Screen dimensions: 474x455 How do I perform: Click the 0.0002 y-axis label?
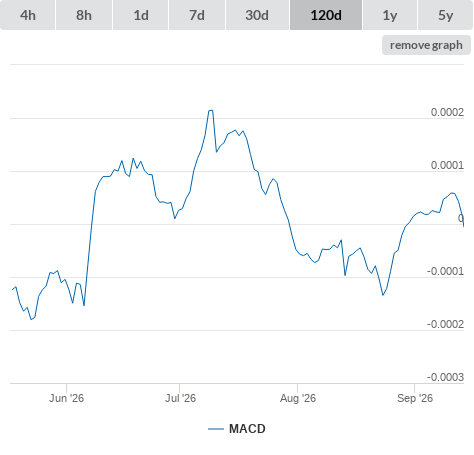[x=447, y=112]
